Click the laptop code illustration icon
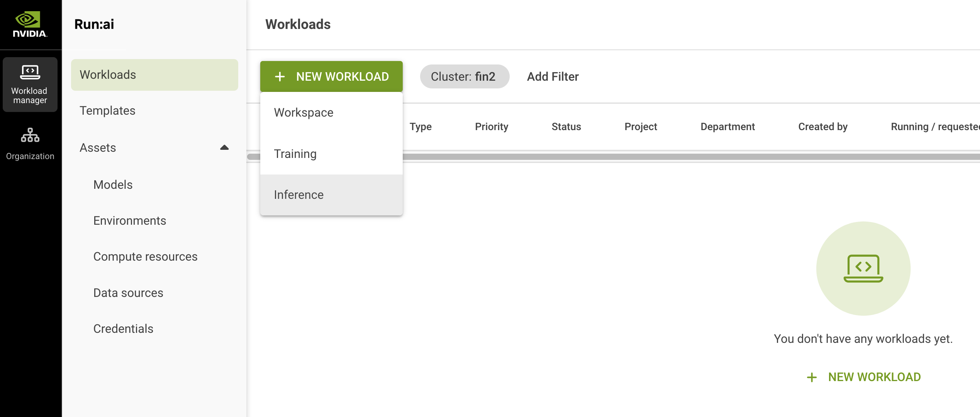The height and width of the screenshot is (417, 980). pos(863,268)
